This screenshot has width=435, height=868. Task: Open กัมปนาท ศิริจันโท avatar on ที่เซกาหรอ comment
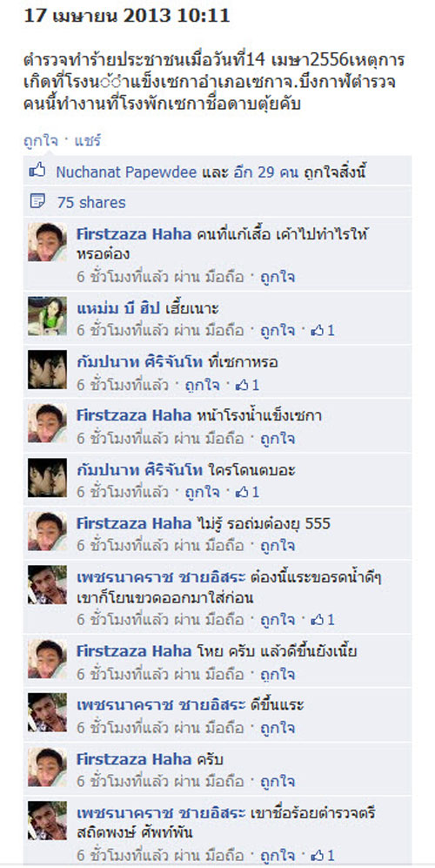[48, 370]
